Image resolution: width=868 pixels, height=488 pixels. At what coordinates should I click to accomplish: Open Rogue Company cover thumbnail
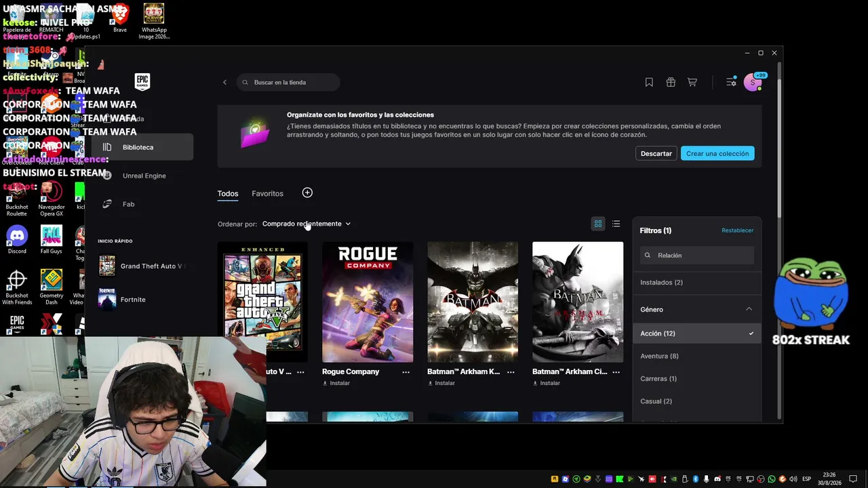368,302
